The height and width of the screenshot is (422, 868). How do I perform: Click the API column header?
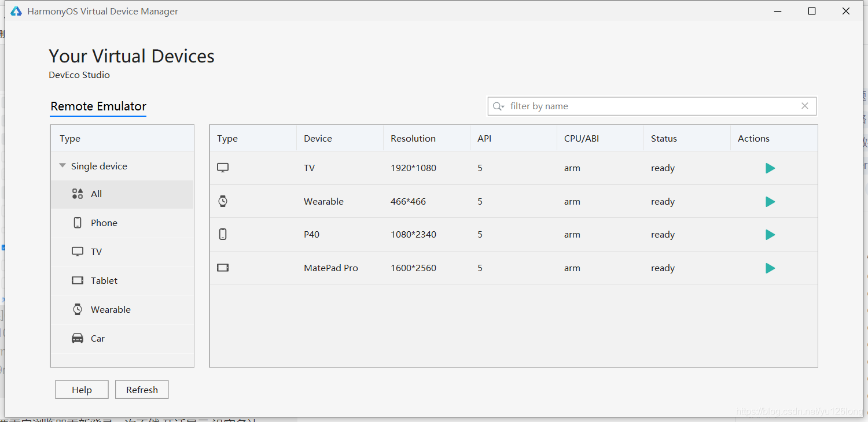point(513,139)
